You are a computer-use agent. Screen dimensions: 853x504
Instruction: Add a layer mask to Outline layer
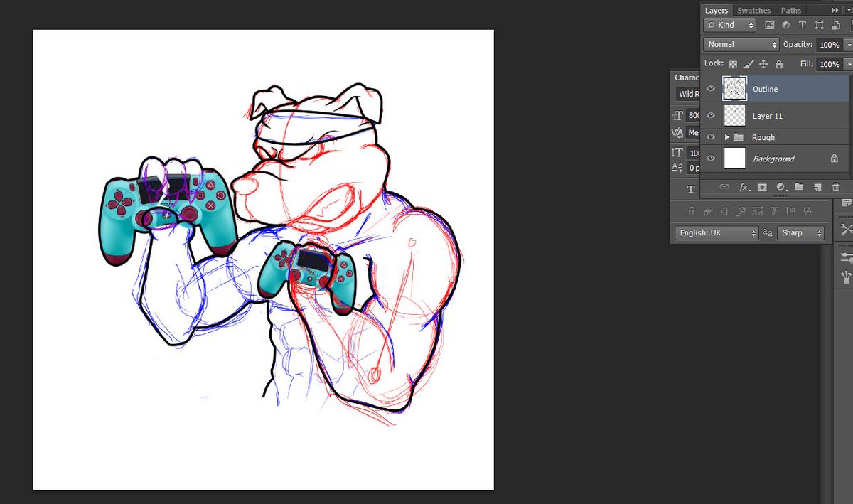click(x=761, y=187)
